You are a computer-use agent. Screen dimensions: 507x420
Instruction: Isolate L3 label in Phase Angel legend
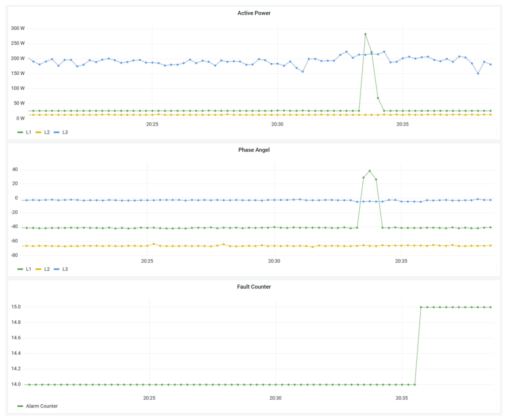pos(65,269)
